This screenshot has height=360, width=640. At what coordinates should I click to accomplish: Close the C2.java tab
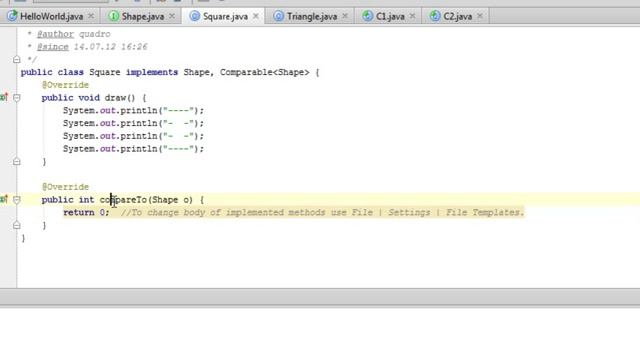pos(480,16)
